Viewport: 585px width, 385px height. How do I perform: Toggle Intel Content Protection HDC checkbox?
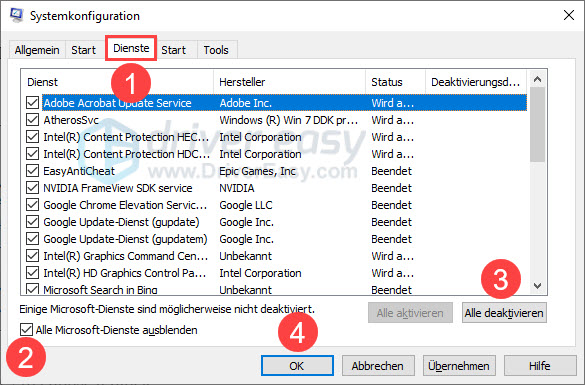point(32,154)
